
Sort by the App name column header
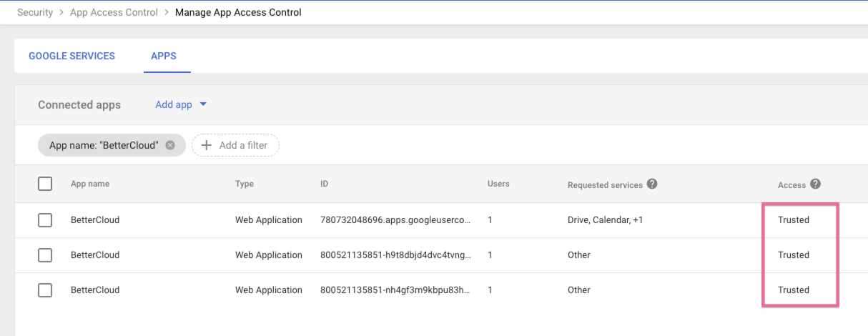pyautogui.click(x=90, y=184)
